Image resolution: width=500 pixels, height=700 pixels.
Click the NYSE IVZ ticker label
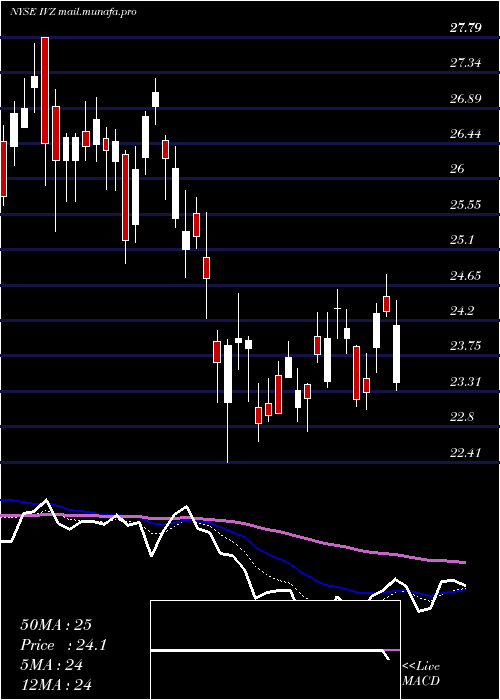(33, 12)
